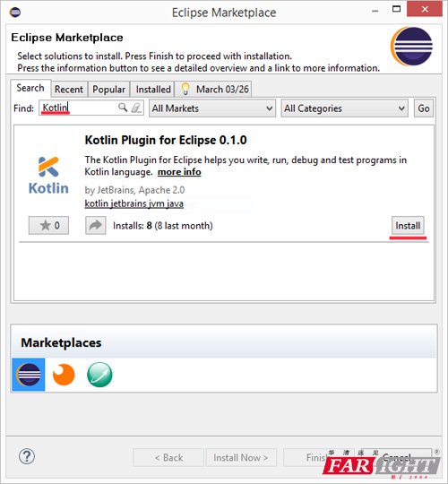Open the Installed tab
The image size is (448, 484).
pos(153,90)
